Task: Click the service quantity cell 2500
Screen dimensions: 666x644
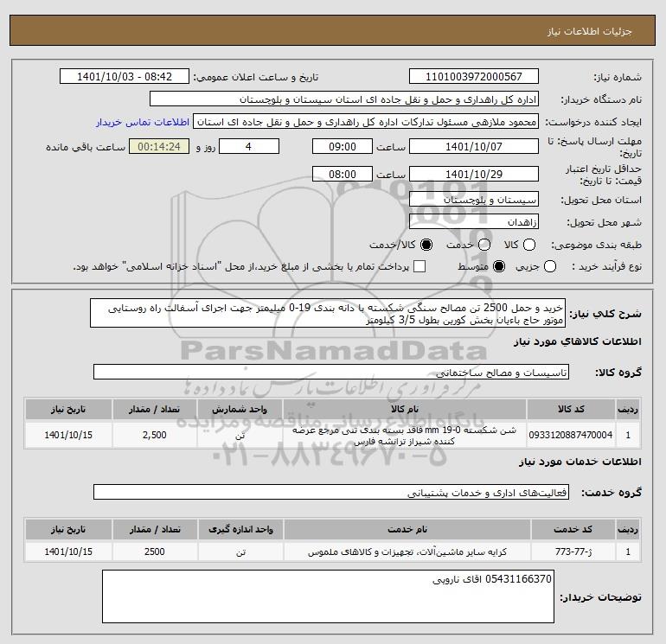Action: pyautogui.click(x=155, y=552)
